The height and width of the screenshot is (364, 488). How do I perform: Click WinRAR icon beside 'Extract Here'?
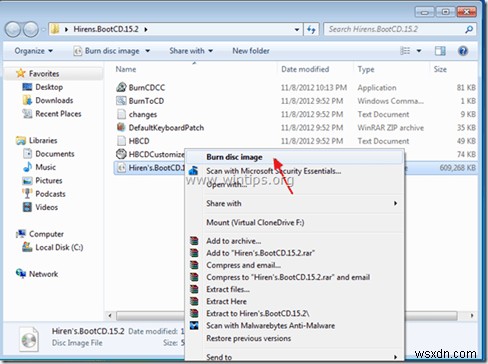194,301
